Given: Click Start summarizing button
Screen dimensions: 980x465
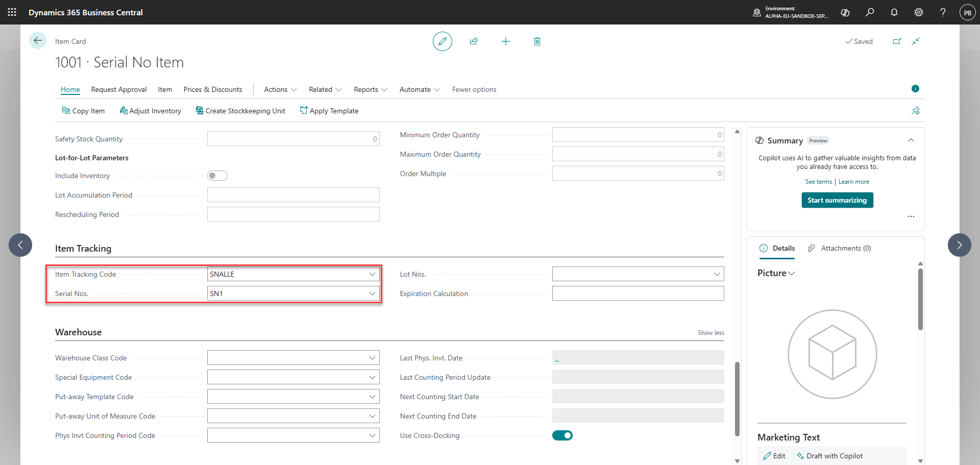Looking at the screenshot, I should click(x=837, y=200).
